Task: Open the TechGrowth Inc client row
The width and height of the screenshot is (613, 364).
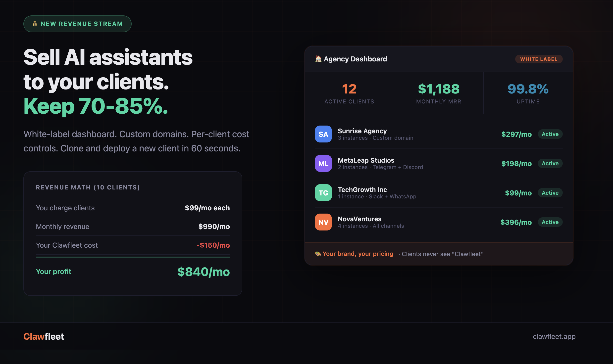Action: [x=439, y=193]
